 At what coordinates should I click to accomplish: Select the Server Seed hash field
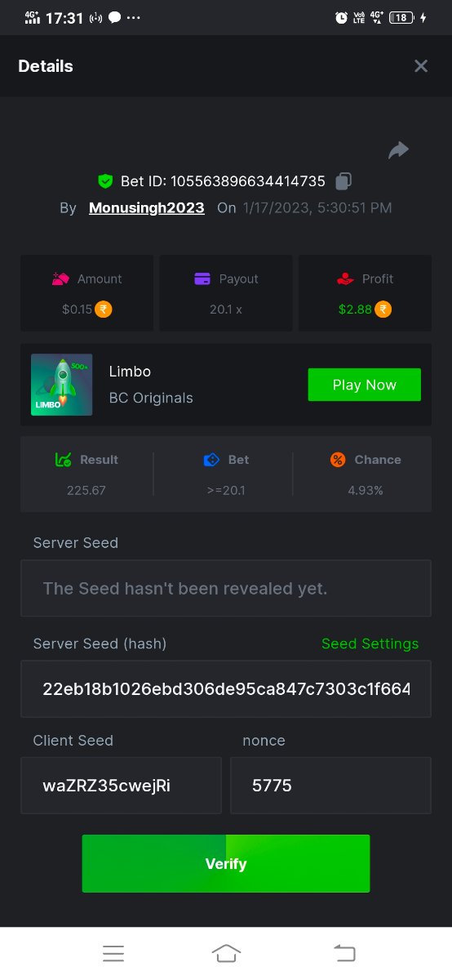point(226,689)
